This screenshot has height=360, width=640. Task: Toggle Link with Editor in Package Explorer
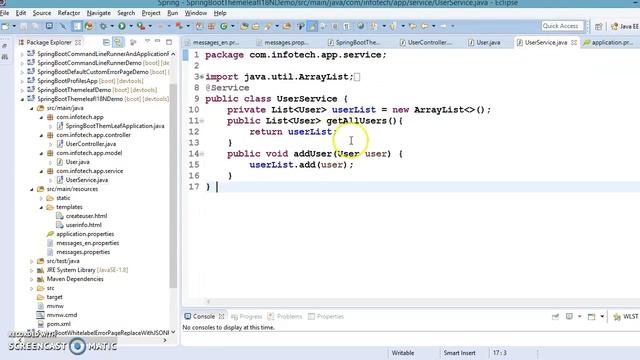(118, 42)
